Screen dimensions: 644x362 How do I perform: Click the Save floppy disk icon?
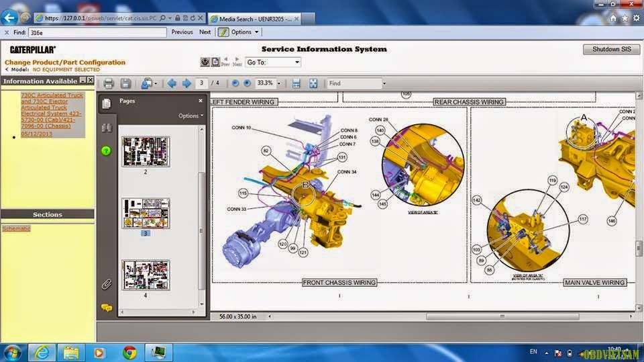[x=125, y=83]
